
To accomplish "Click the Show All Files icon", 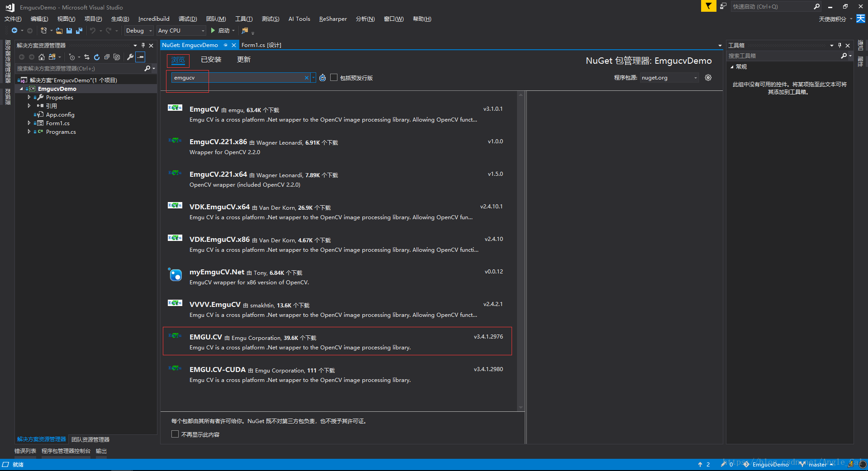I will click(117, 57).
